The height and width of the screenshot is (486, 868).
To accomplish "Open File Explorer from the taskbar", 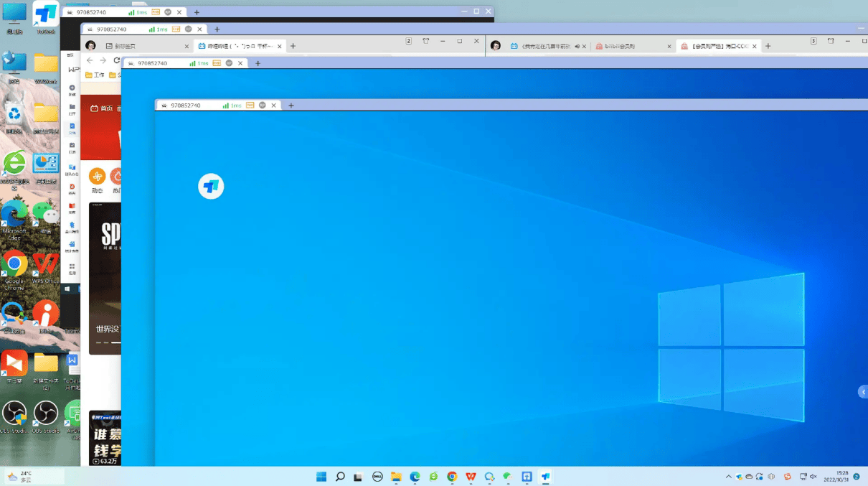I will click(396, 477).
